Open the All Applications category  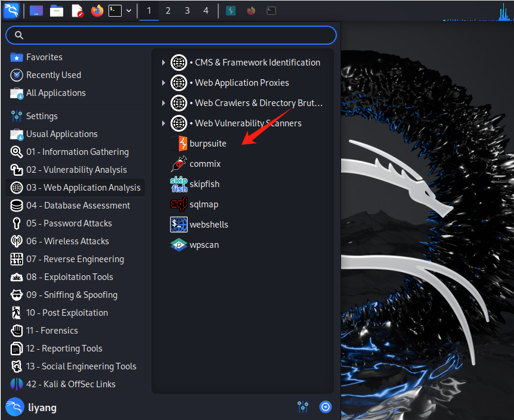(x=75, y=93)
